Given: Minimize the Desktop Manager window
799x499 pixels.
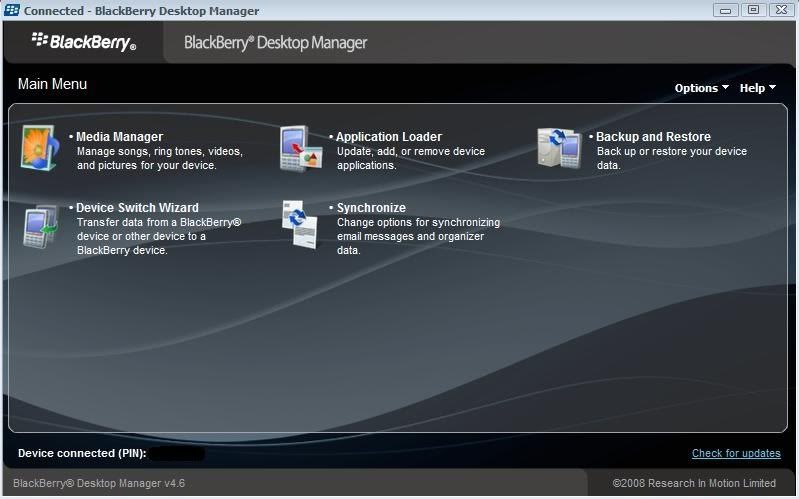Looking at the screenshot, I should click(x=726, y=10).
